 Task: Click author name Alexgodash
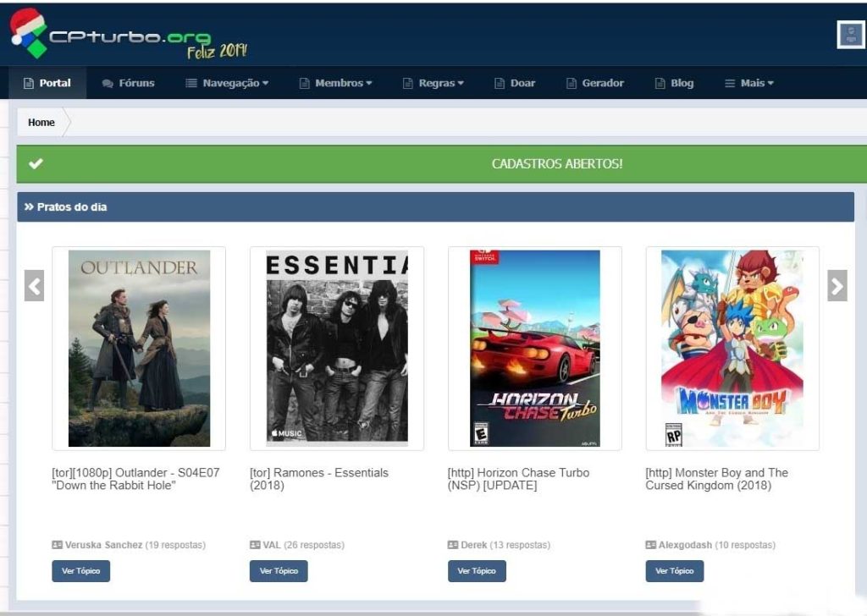click(x=685, y=545)
